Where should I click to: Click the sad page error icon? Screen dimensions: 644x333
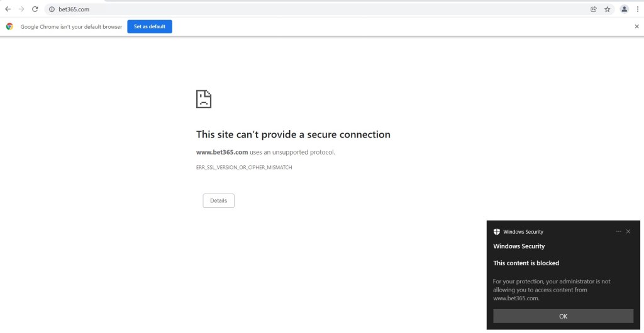point(204,99)
